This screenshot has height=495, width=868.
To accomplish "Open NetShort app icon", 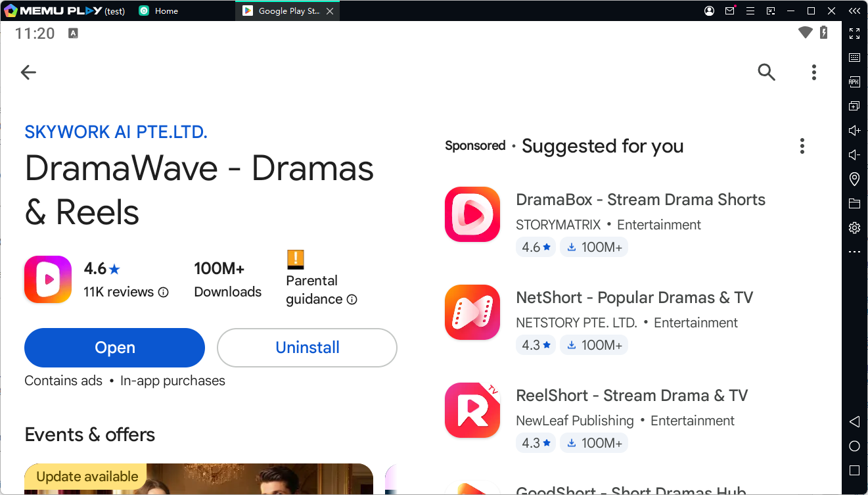I will coord(472,312).
